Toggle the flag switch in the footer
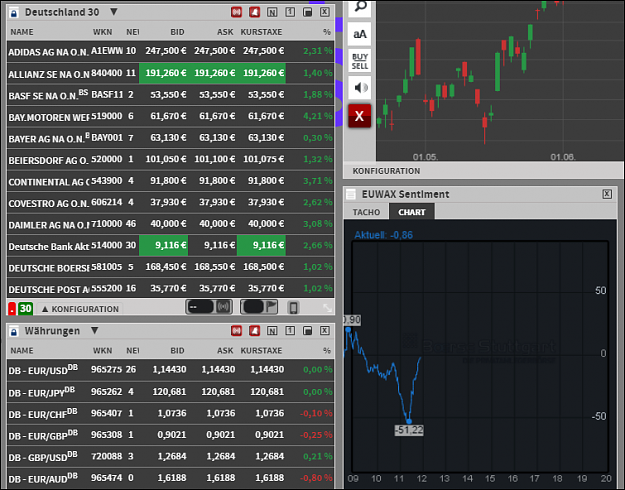Viewport: 625px width, 490px height. click(259, 307)
